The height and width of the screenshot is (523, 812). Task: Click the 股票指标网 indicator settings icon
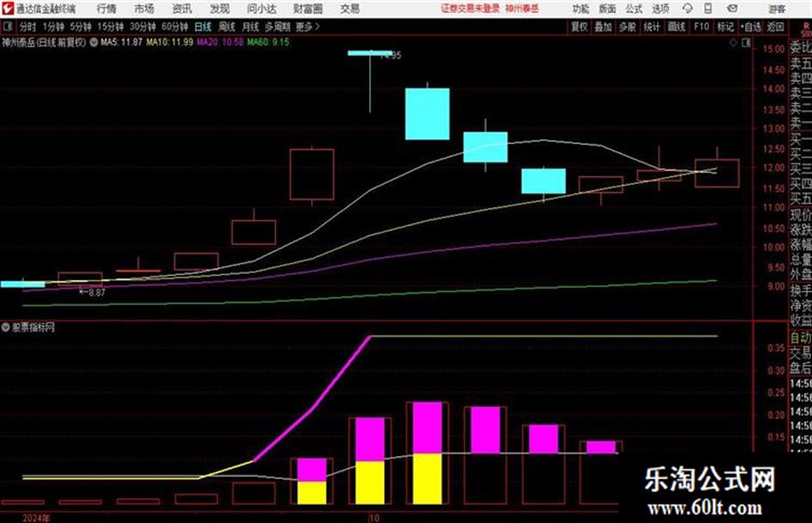[x=6, y=327]
